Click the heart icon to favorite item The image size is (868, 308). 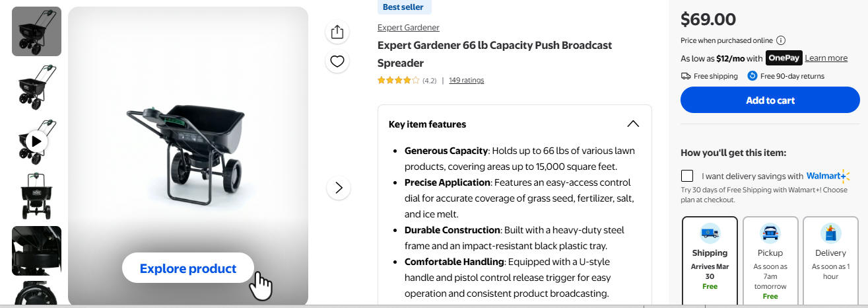point(337,61)
